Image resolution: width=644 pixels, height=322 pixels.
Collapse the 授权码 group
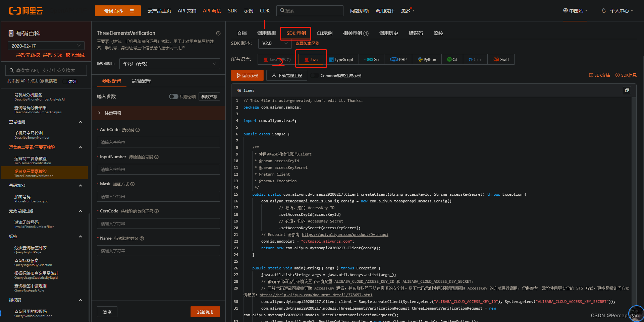pyautogui.click(x=80, y=300)
